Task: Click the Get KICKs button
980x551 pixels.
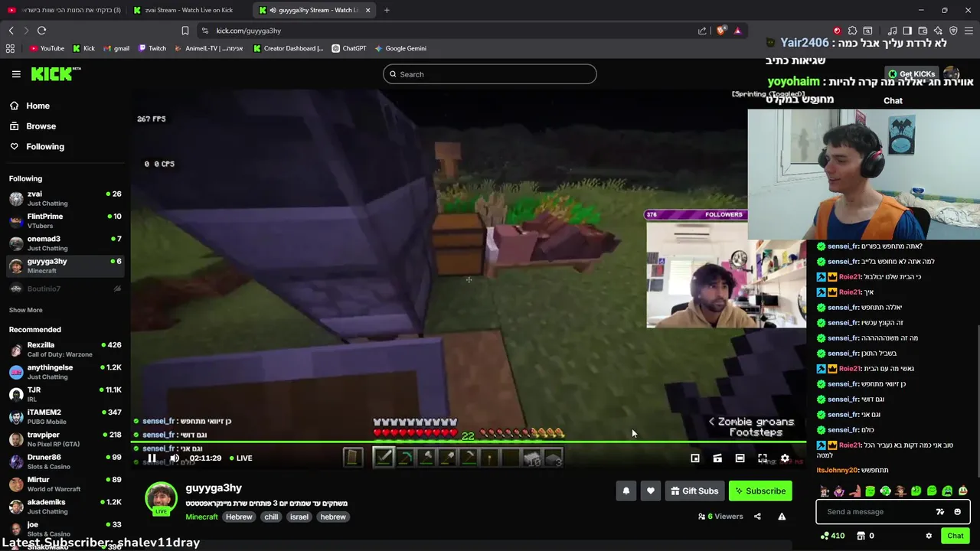Action: pyautogui.click(x=911, y=74)
